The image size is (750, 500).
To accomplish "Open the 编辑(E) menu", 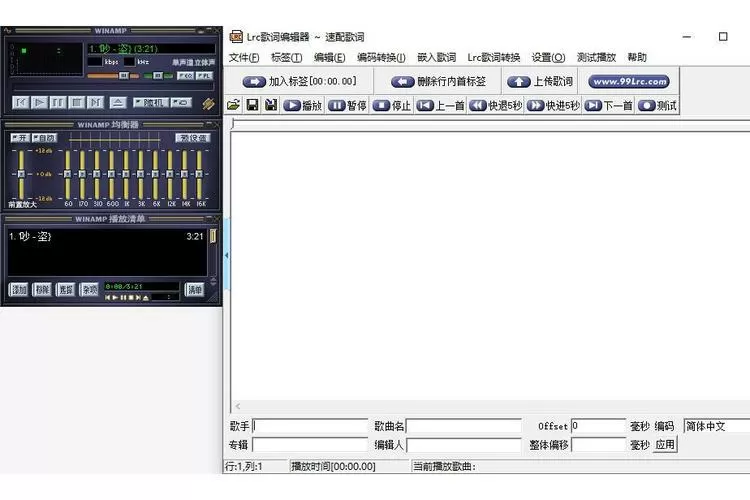I will point(330,57).
